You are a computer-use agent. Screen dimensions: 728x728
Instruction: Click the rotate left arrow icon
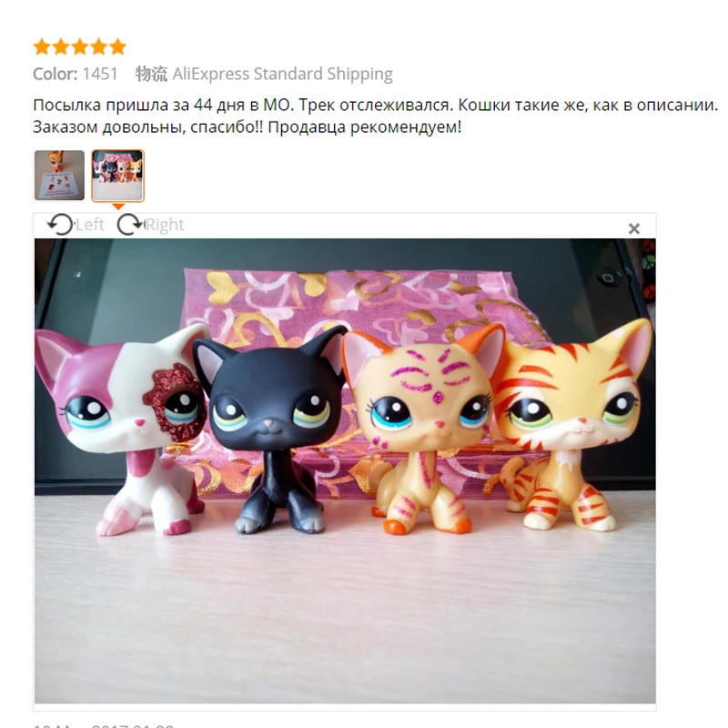click(x=60, y=225)
